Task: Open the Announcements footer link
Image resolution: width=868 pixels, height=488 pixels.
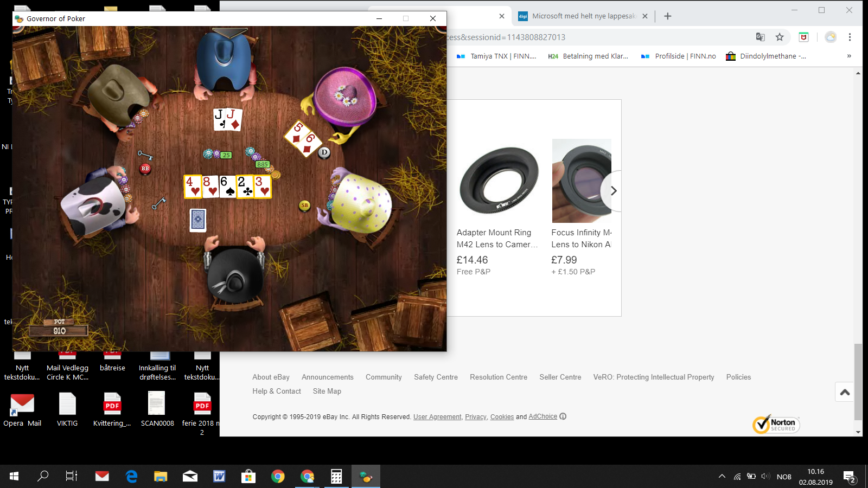Action: click(x=328, y=377)
